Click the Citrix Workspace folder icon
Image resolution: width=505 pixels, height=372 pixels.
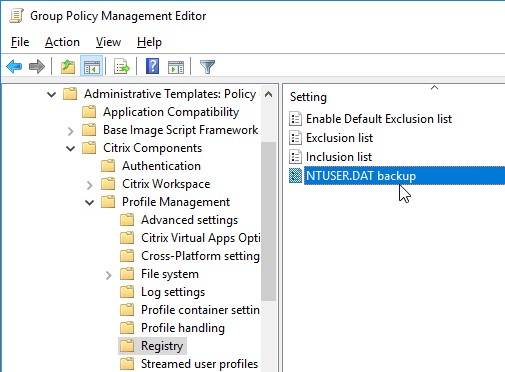tap(108, 184)
